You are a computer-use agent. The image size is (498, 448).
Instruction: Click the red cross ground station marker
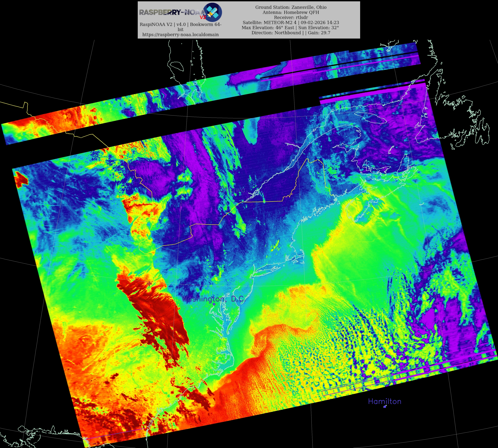coord(149,284)
